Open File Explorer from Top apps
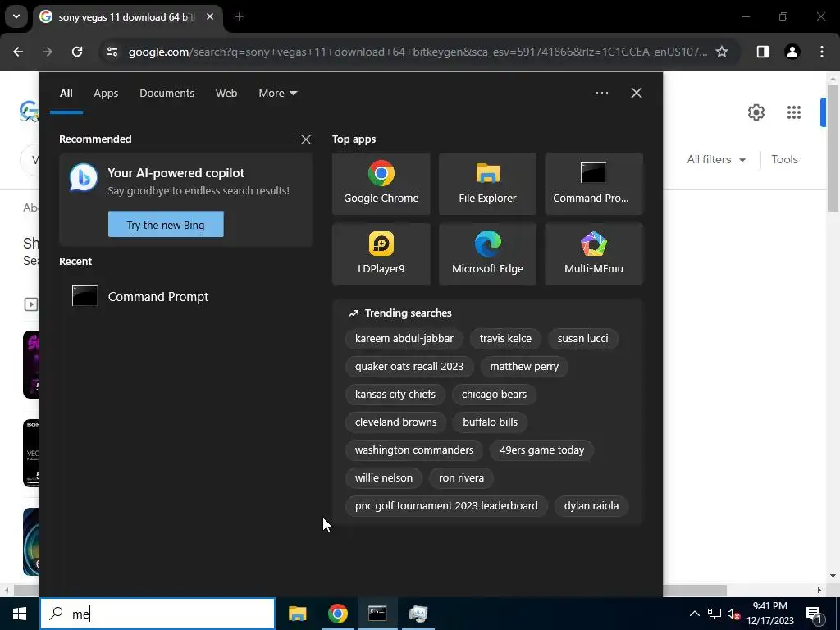Image resolution: width=840 pixels, height=630 pixels. [x=487, y=184]
